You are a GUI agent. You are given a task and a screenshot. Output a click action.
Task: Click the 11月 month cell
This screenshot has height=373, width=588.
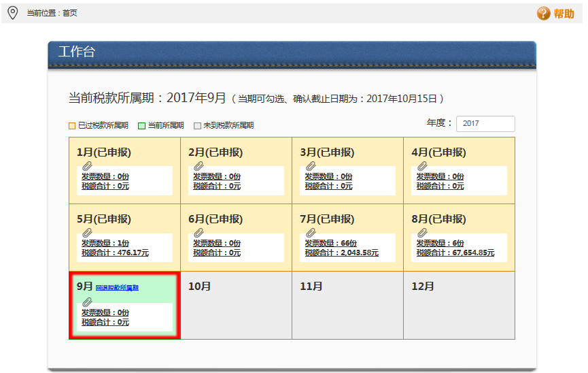click(x=347, y=306)
